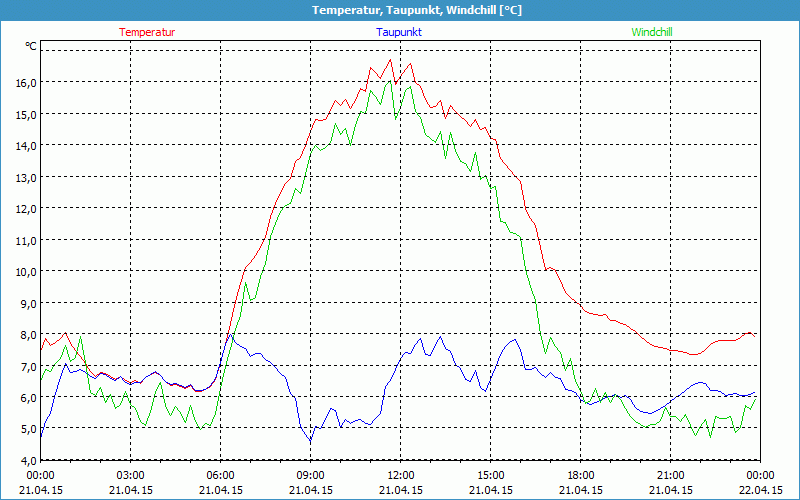Click the red Temperatur legend label
The width and height of the screenshot is (800, 500).
147,32
